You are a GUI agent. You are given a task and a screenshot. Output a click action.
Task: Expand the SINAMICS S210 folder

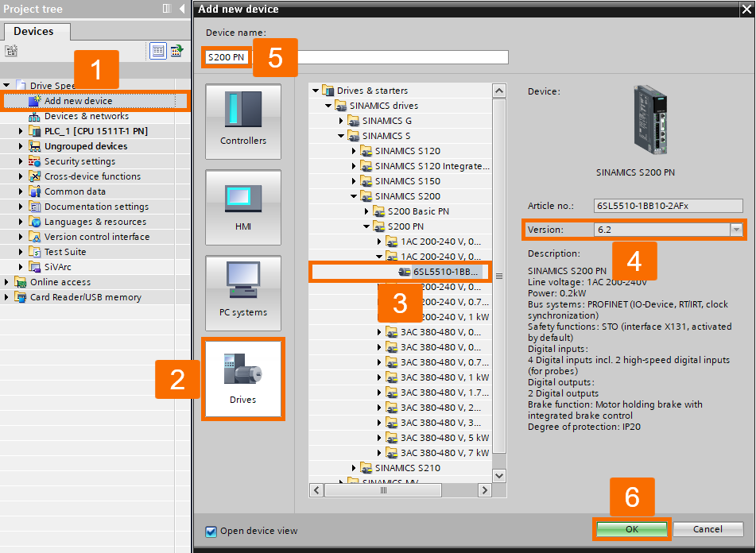(x=354, y=468)
